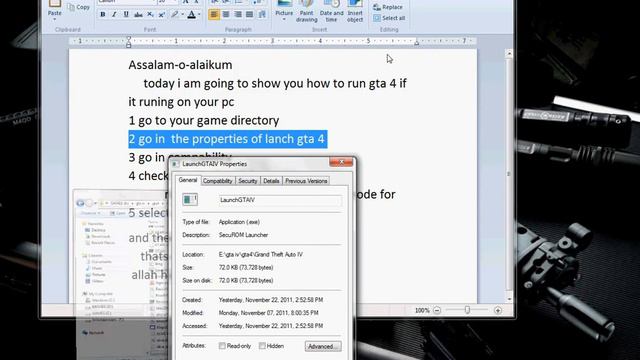This screenshot has height=360, width=640.
Task: Click the Advanced... button
Action: pyautogui.click(x=323, y=346)
